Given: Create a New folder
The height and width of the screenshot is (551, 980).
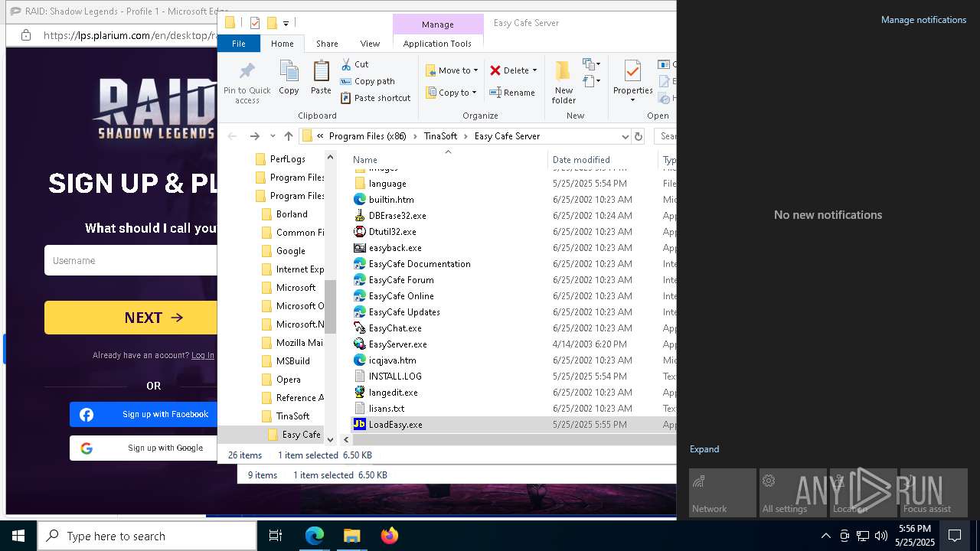Looking at the screenshot, I should [563, 83].
